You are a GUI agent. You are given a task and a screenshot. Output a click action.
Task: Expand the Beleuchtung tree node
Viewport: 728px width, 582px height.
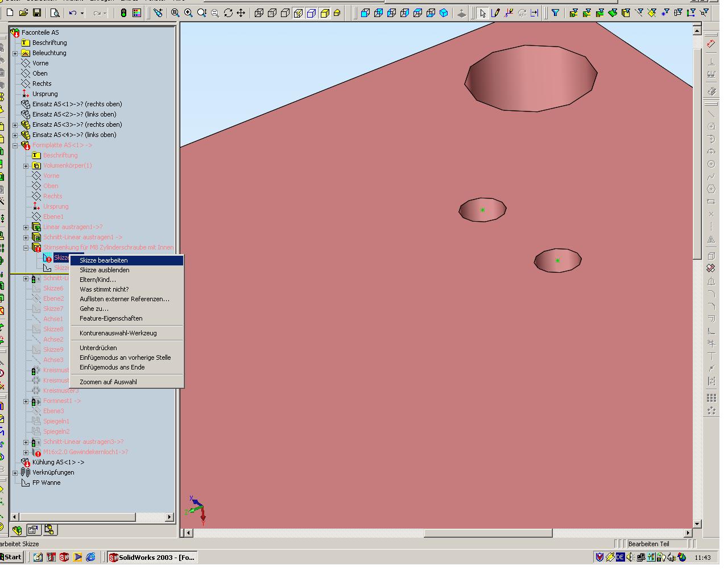pyautogui.click(x=15, y=53)
